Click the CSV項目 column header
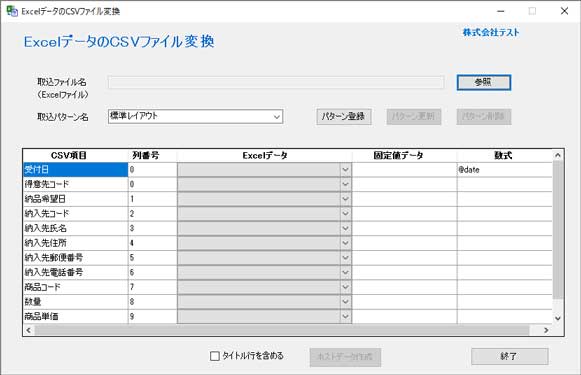This screenshot has width=581, height=375. click(76, 156)
